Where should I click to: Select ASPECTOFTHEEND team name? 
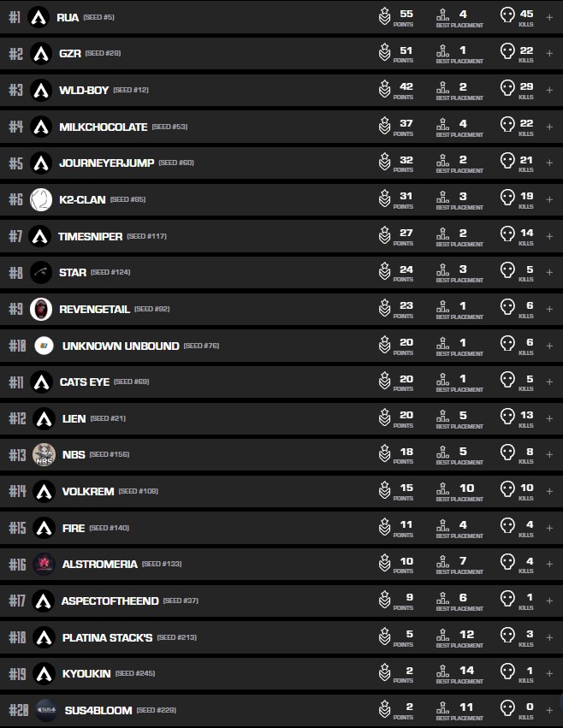pyautogui.click(x=110, y=601)
